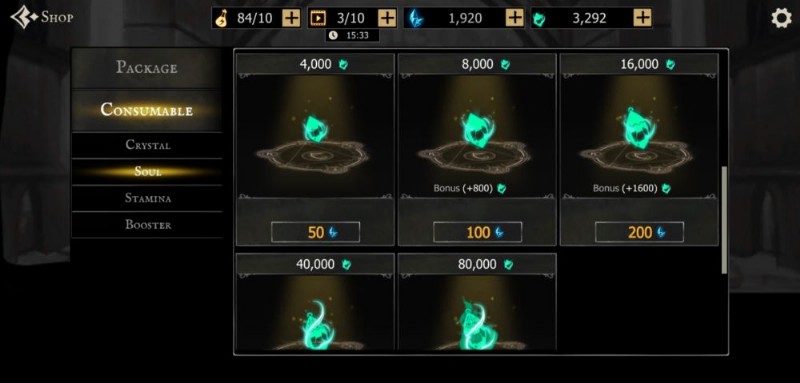The width and height of the screenshot is (800, 383).
Task: Add crystals with the plus icon
Action: [x=515, y=18]
